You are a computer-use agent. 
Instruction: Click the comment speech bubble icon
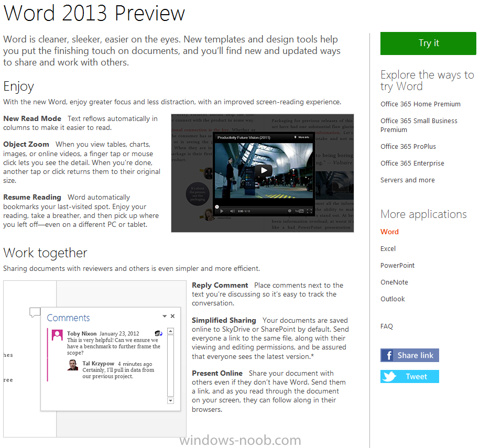tap(35, 312)
